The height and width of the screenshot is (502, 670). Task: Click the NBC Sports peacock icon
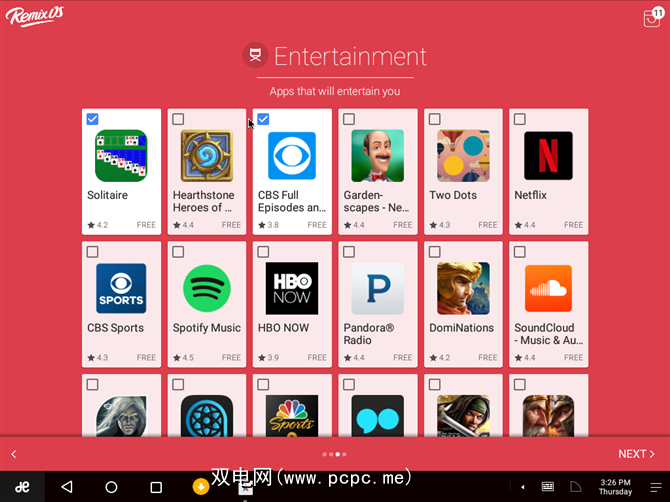pos(292,416)
